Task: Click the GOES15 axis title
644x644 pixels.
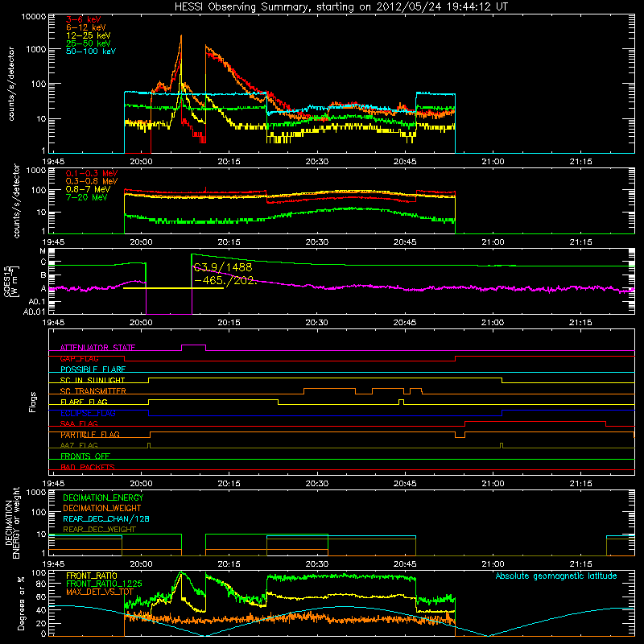Action: click(10, 281)
